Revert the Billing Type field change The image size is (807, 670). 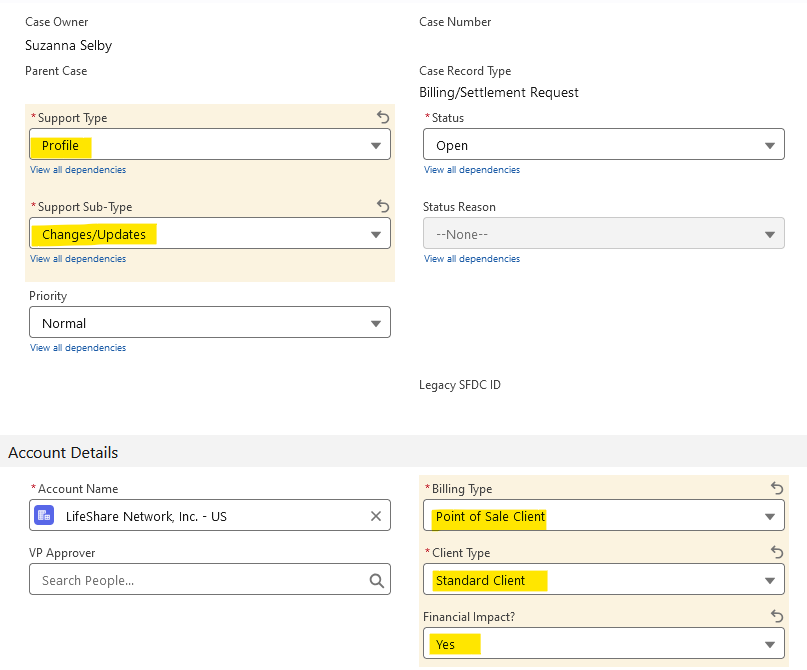[x=777, y=488]
